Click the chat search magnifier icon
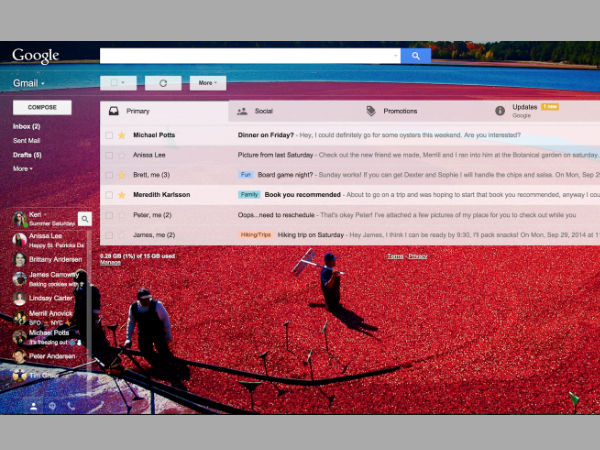600x450 pixels. pyautogui.click(x=85, y=218)
